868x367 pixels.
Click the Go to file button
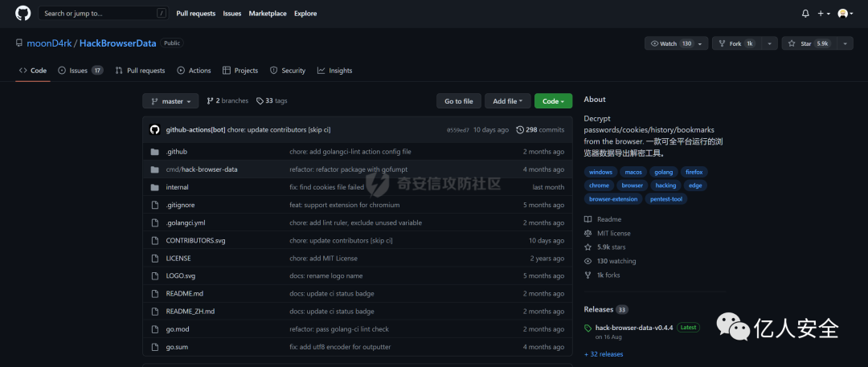459,101
